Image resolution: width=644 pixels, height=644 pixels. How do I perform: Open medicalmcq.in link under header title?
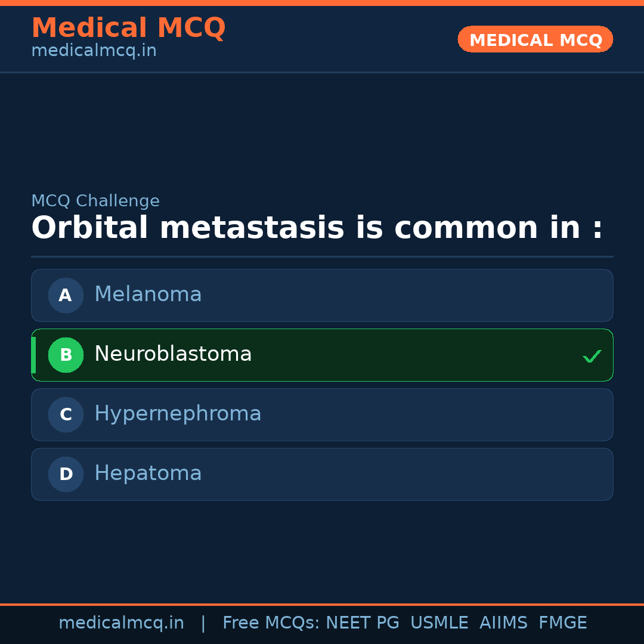pyautogui.click(x=94, y=51)
